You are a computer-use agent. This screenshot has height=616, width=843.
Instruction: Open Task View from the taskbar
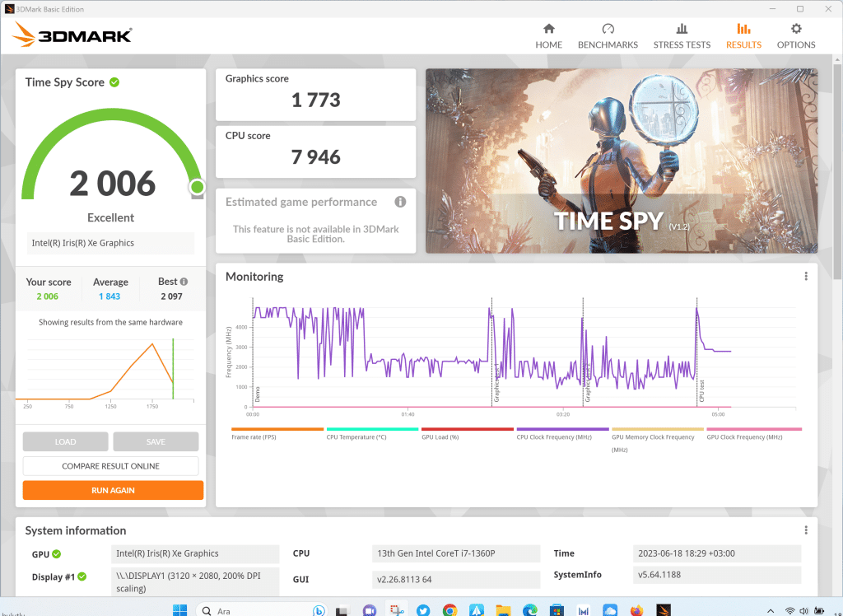coord(342,610)
